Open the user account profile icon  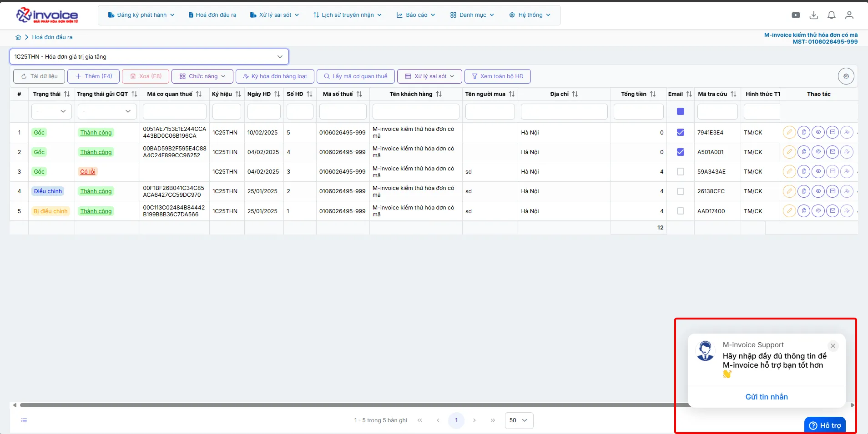[849, 15]
